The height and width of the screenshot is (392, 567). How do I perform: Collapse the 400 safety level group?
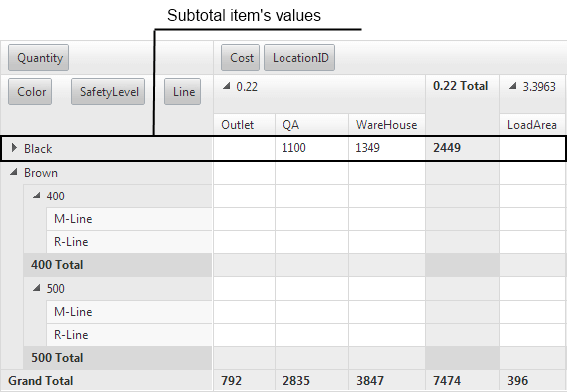click(36, 196)
